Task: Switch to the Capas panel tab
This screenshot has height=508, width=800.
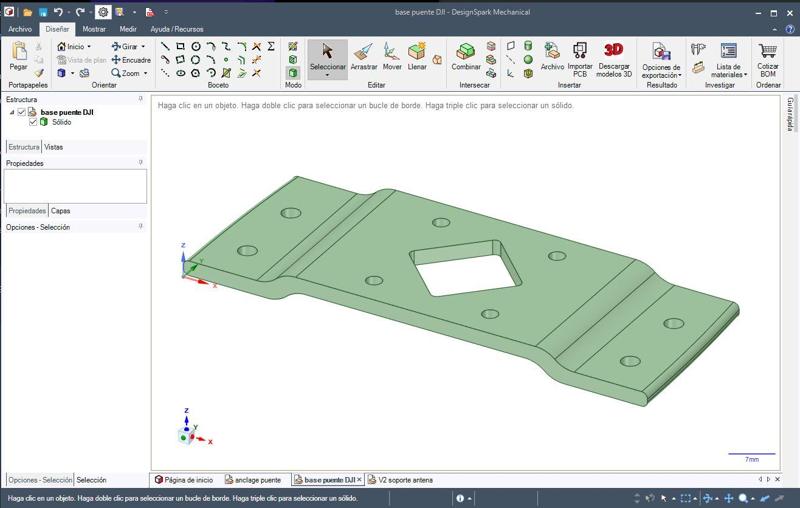Action: [60, 211]
